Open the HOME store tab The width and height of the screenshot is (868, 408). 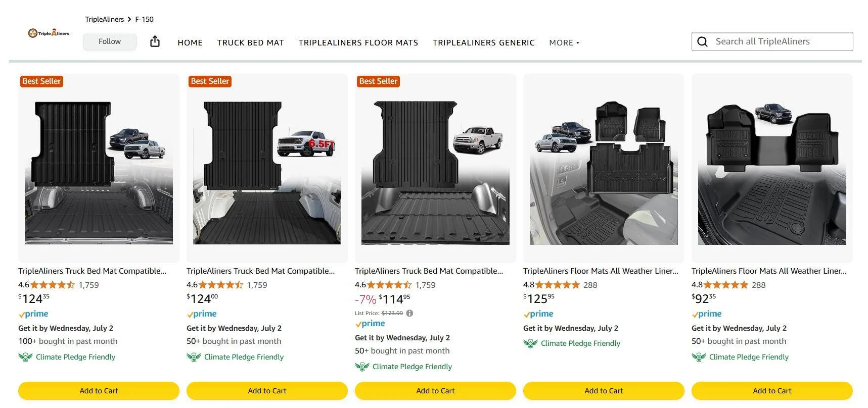point(190,43)
